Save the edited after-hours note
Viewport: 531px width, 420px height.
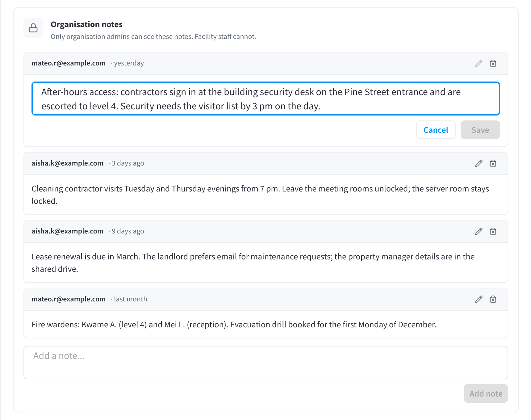click(480, 130)
